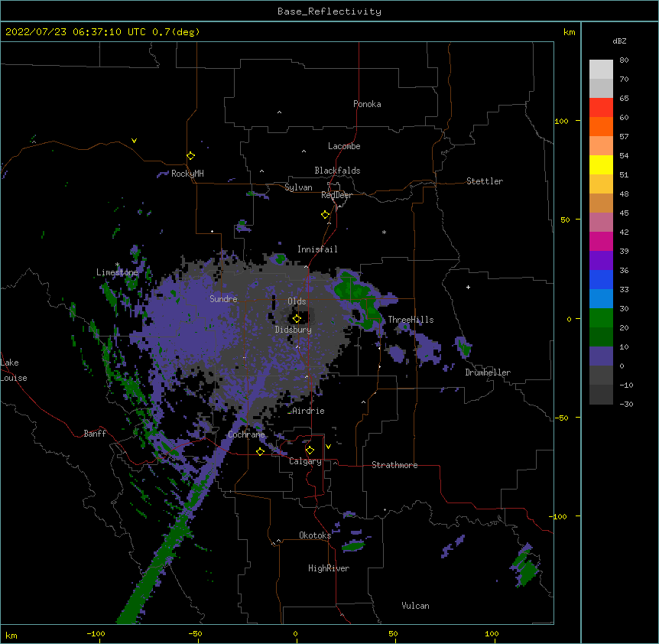
Task: Click the dBZ legend heading
Action: click(x=619, y=41)
